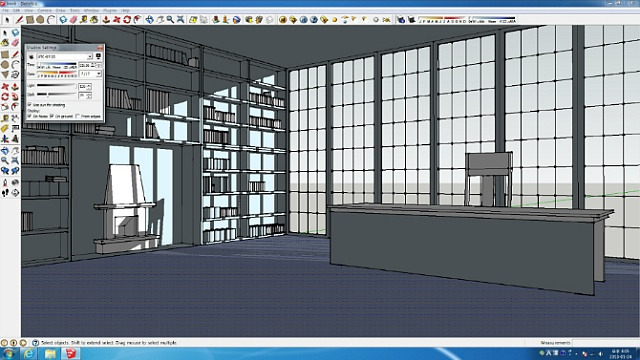640x360 pixels.
Task: Click the Light value stepper arrows
Action: click(89, 87)
